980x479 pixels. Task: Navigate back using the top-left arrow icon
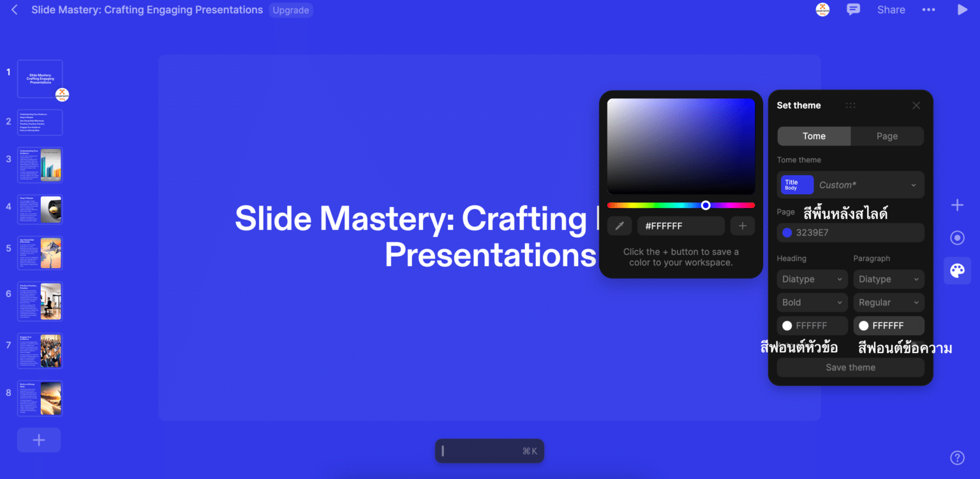pyautogui.click(x=14, y=10)
